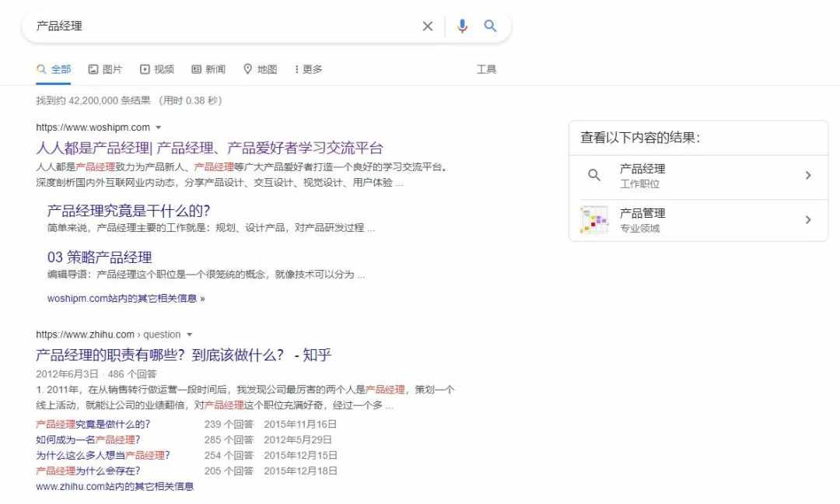Open zhihu question 产品经理究竟是做什么的?
The height and width of the screenshot is (504, 840).
point(93,424)
